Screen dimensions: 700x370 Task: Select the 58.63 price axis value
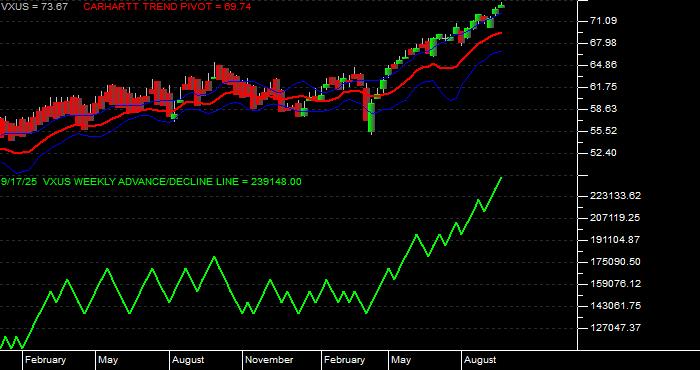[x=603, y=109]
